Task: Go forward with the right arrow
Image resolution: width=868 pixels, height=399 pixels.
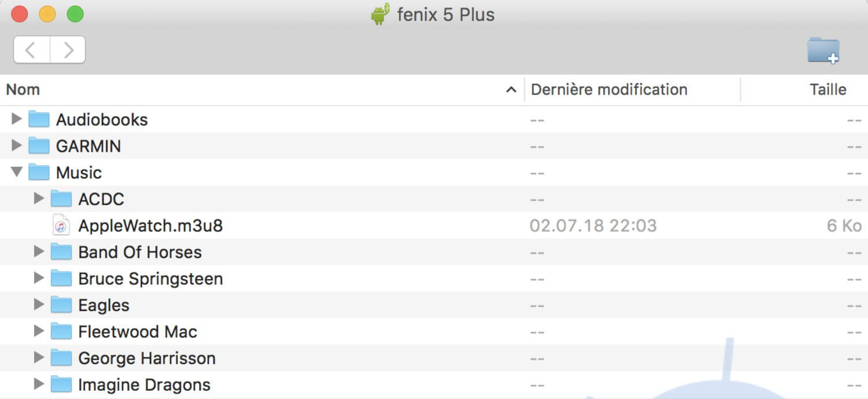Action: coord(68,50)
